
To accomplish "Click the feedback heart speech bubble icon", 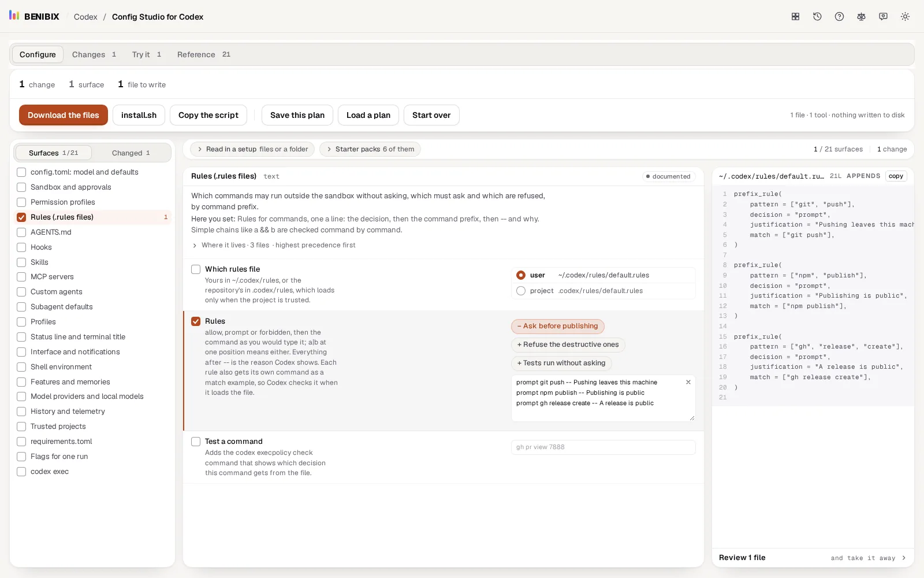I will click(883, 17).
